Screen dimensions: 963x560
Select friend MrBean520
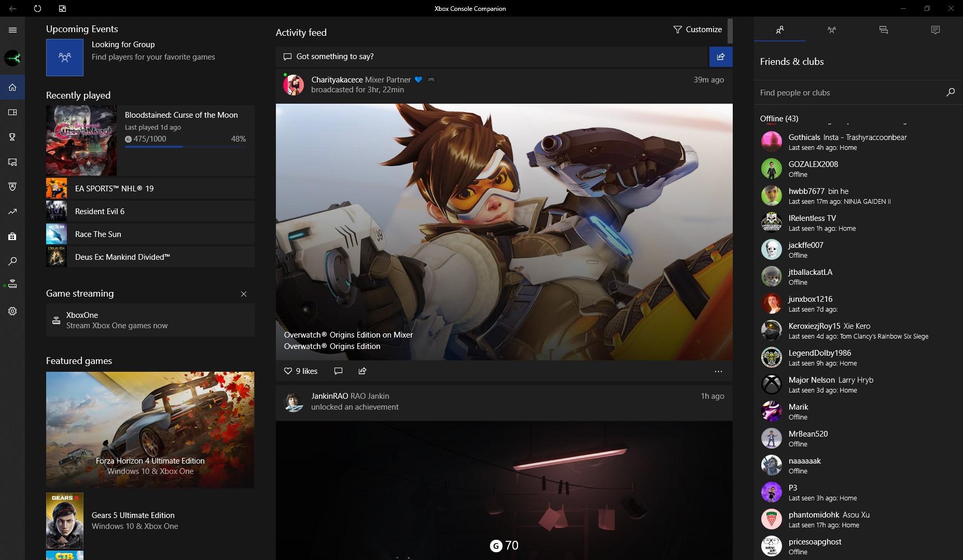(x=858, y=438)
